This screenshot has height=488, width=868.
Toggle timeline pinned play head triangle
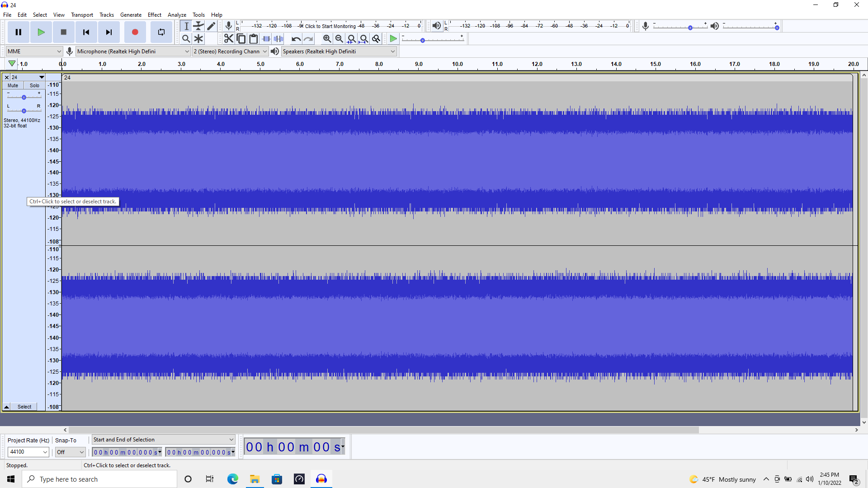pos(12,64)
